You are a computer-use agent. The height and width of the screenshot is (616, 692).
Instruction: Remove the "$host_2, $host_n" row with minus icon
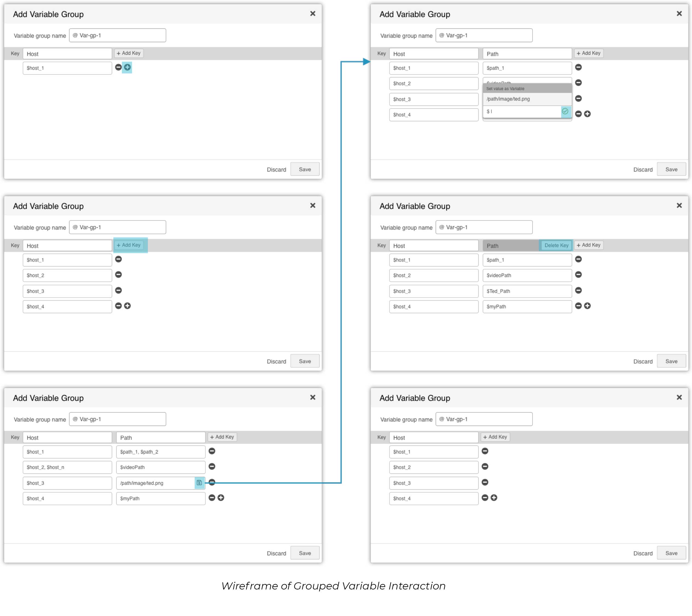point(212,467)
